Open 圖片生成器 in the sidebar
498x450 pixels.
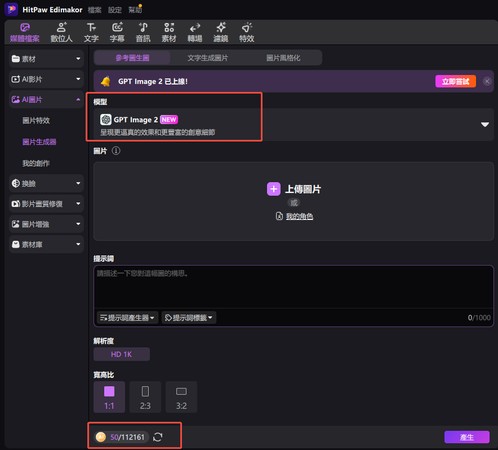[x=39, y=142]
